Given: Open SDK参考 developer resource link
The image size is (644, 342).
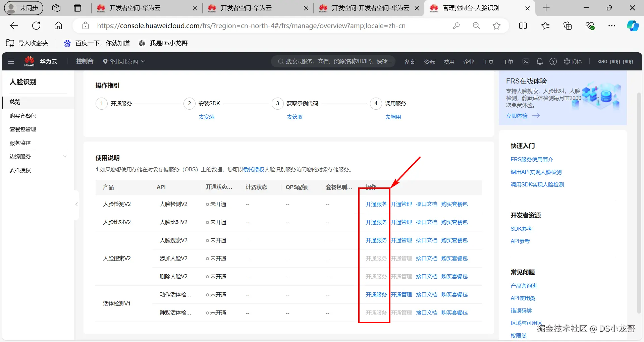Looking at the screenshot, I should (x=521, y=229).
